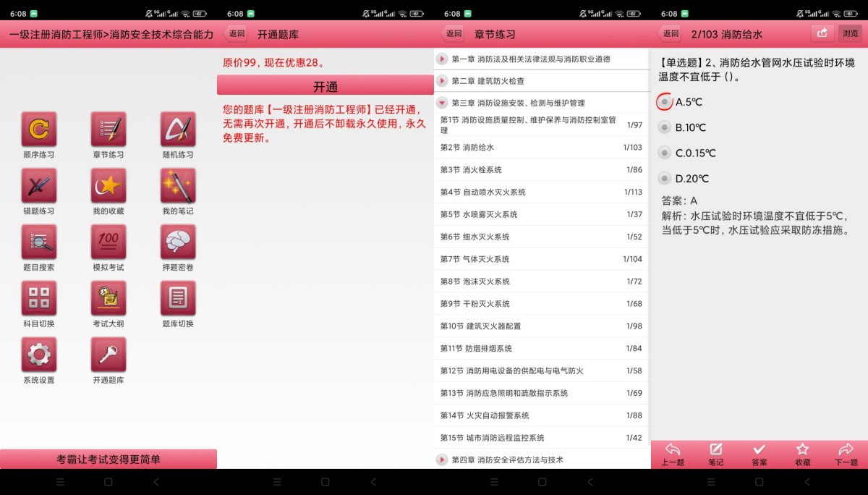868x495 pixels.
Task: Tap 开通题库 key icon on home
Action: [x=109, y=355]
